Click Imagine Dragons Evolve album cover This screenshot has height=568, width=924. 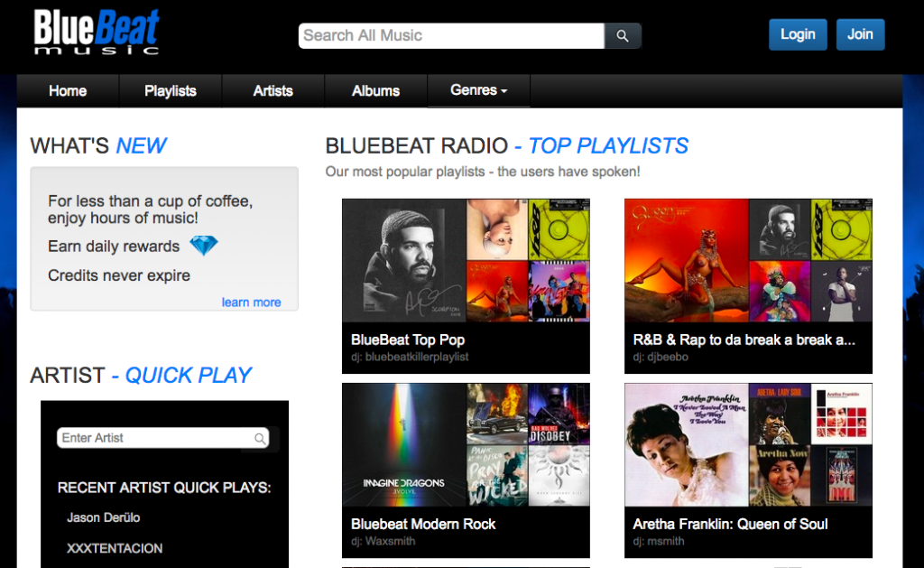pyautogui.click(x=404, y=444)
